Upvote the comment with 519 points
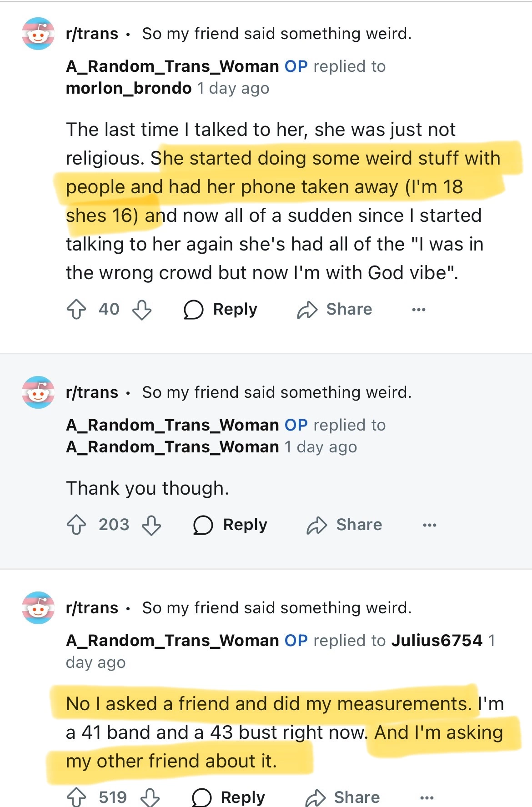 [x=76, y=797]
